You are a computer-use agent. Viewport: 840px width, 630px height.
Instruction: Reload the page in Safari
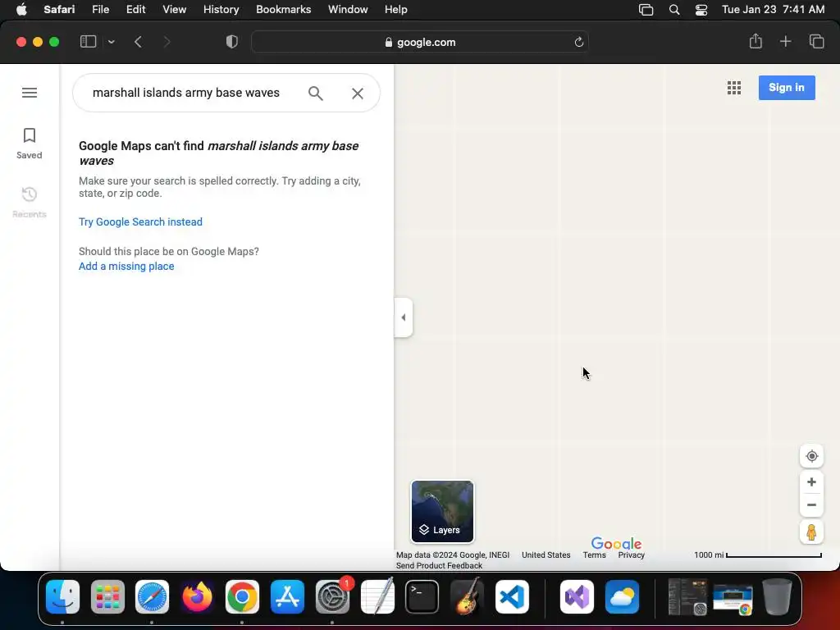pos(578,43)
